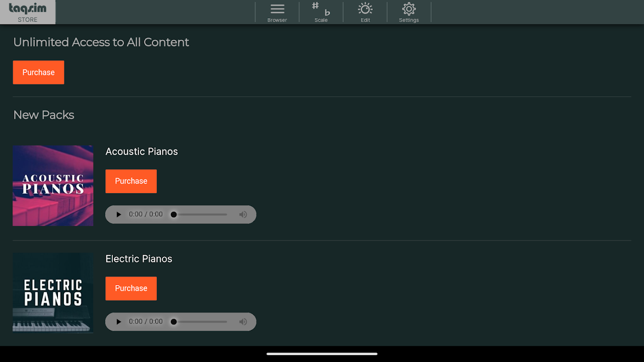Purchase Unlimited Access to All Content
Image resolution: width=644 pixels, height=362 pixels.
coord(38,72)
